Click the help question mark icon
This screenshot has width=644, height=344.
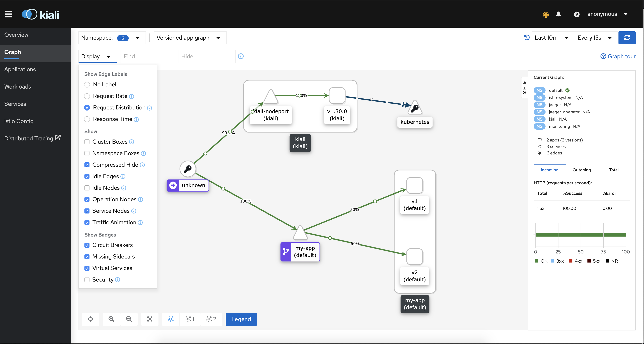tap(576, 14)
